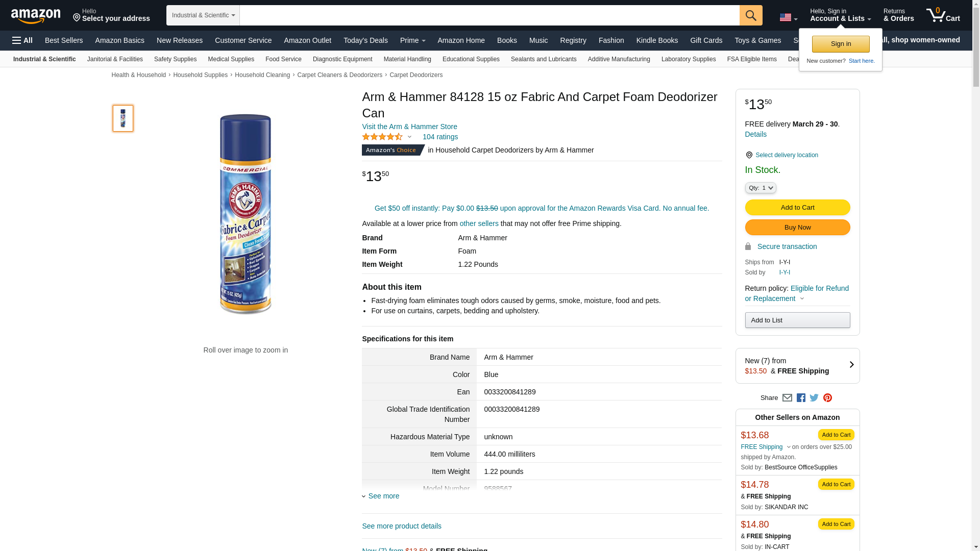Open the All hamburger menu

click(22, 40)
